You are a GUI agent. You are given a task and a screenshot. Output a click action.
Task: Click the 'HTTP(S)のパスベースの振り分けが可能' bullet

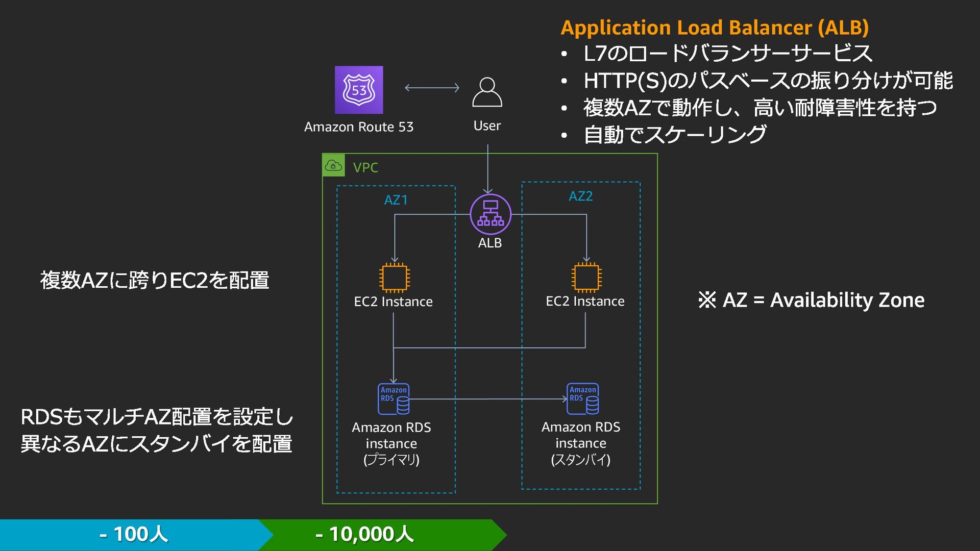pos(768,81)
